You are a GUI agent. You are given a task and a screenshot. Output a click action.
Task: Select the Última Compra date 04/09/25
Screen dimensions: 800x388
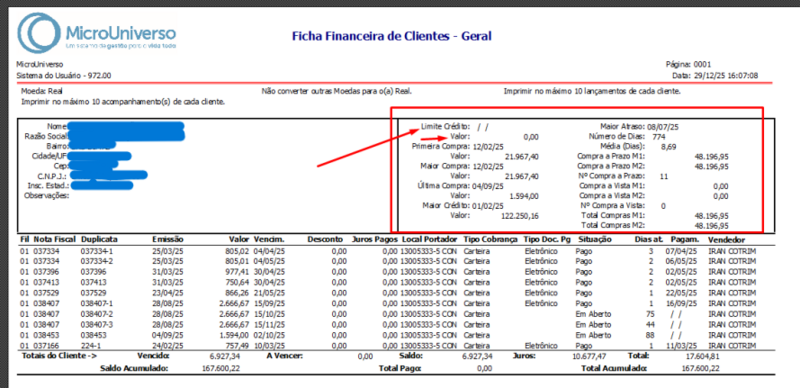click(x=488, y=186)
